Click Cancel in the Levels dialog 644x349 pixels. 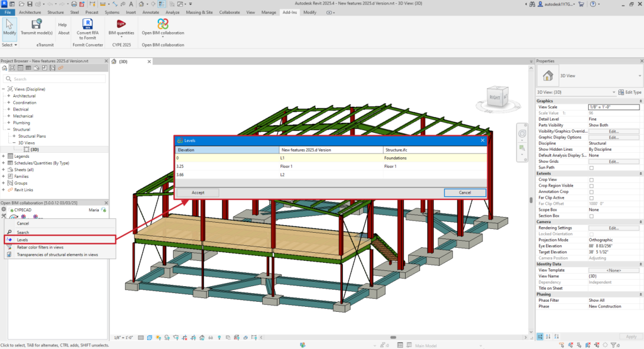pyautogui.click(x=464, y=192)
